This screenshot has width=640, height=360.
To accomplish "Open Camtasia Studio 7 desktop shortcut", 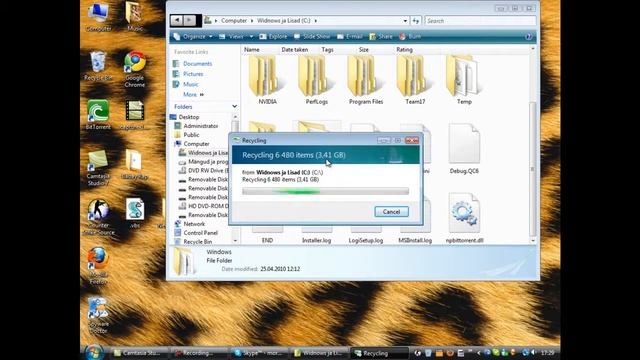I will point(98,167).
